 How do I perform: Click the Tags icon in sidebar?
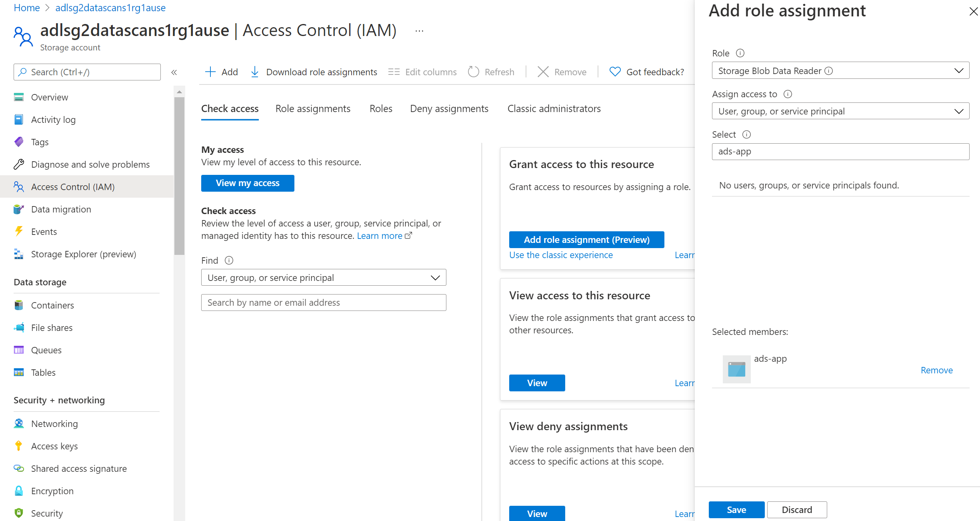coord(20,142)
